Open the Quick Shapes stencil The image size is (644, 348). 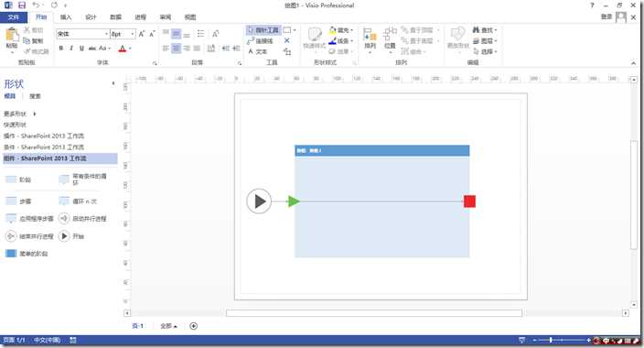(15, 125)
